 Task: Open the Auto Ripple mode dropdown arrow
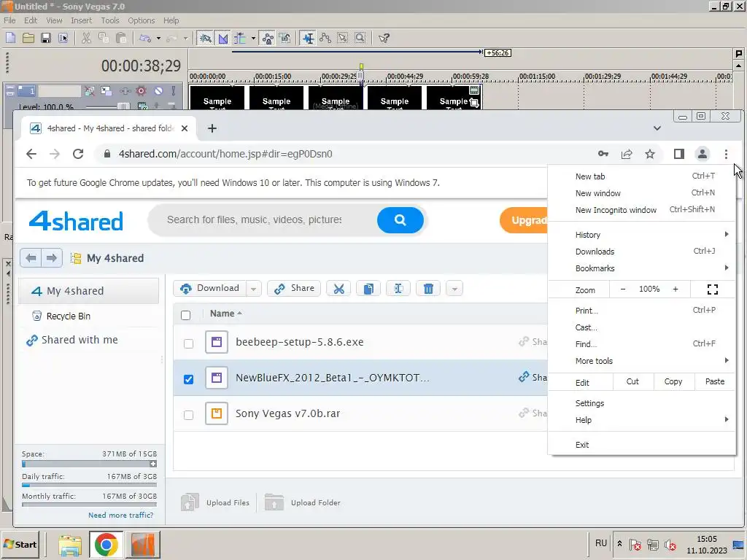(x=253, y=38)
